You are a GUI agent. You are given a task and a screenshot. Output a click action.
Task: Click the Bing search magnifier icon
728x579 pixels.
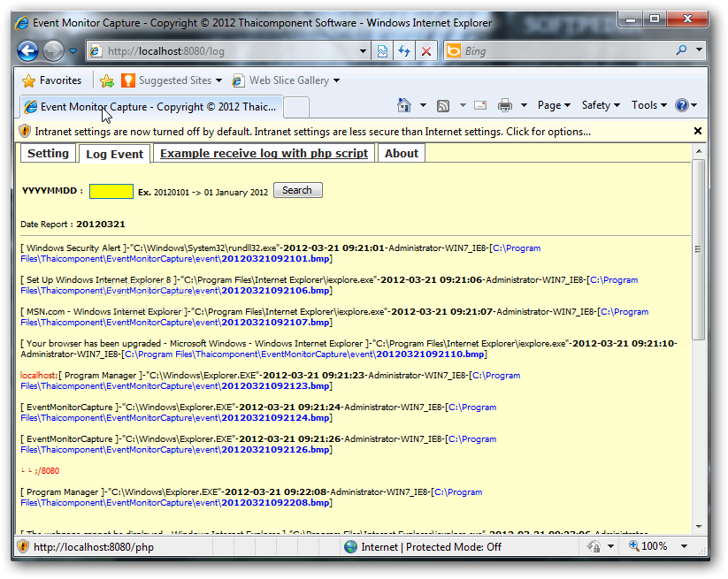tap(681, 50)
